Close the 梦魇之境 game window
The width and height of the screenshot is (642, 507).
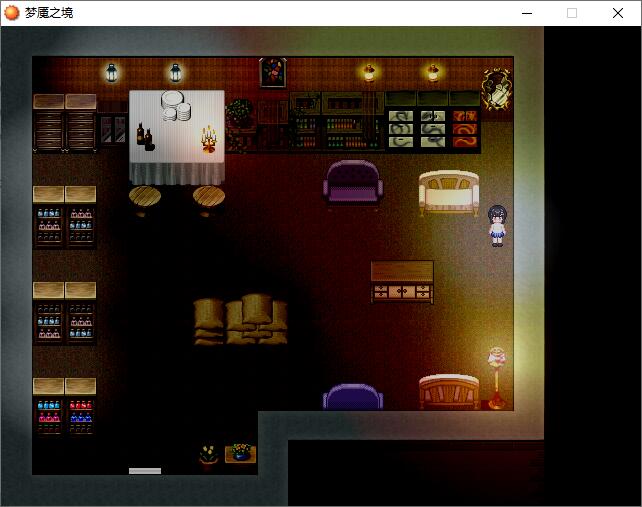(618, 13)
